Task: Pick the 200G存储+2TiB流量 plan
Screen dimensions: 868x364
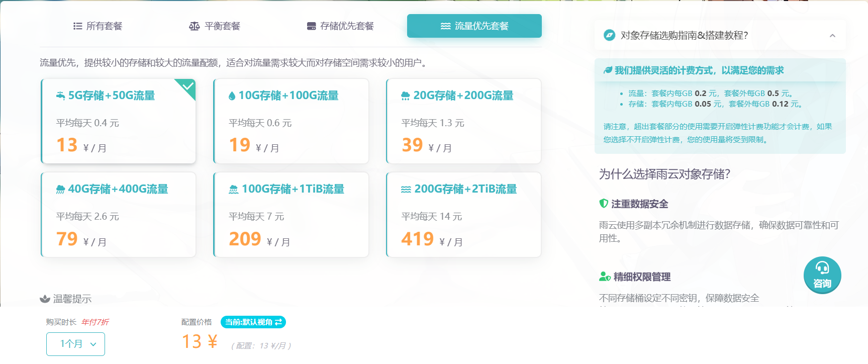Action: click(x=463, y=215)
